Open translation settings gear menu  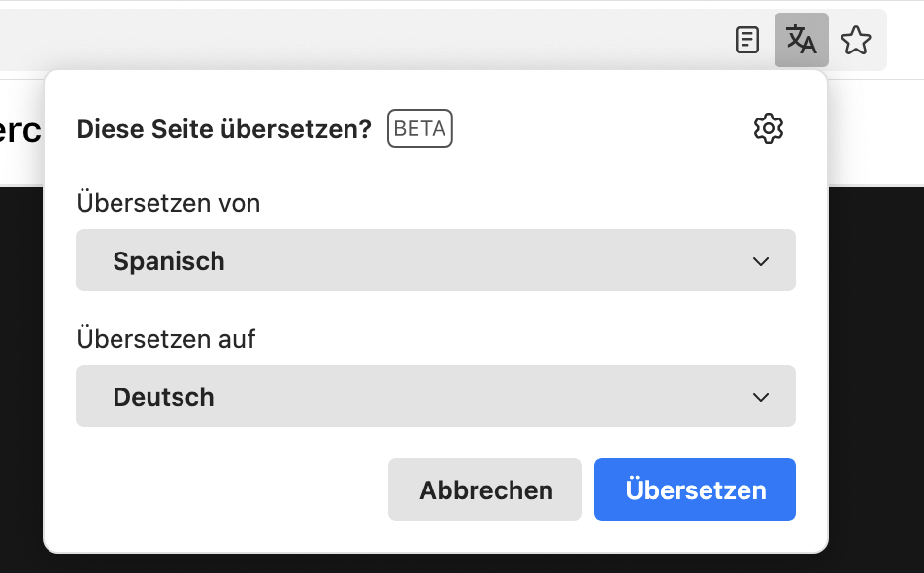[x=768, y=128]
